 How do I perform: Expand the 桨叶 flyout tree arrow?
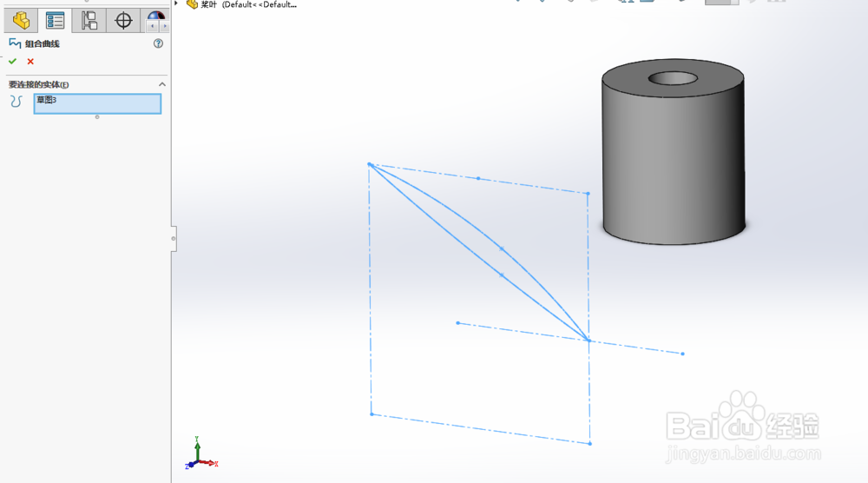pos(176,3)
